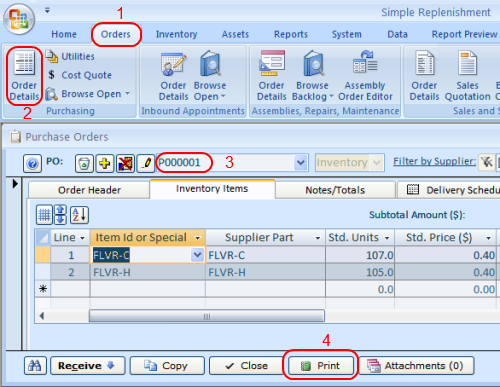Open the quick access toolbar customize arrow
The width and height of the screenshot is (500, 387).
pyautogui.click(x=47, y=11)
